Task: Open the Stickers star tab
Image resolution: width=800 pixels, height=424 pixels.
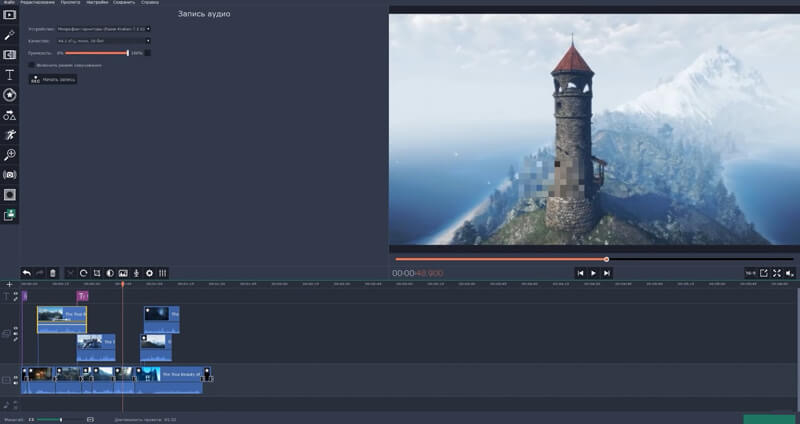Action: [9, 95]
